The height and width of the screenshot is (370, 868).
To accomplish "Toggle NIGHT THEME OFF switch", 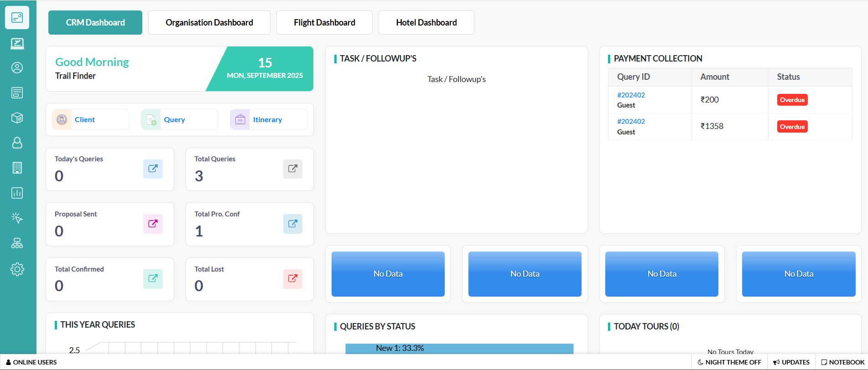I will [x=729, y=362].
